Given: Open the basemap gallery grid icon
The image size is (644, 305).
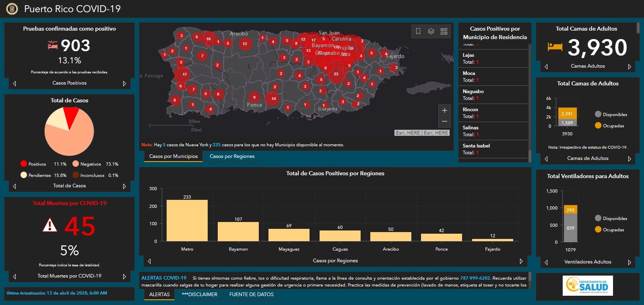Looking at the screenshot, I should (444, 31).
